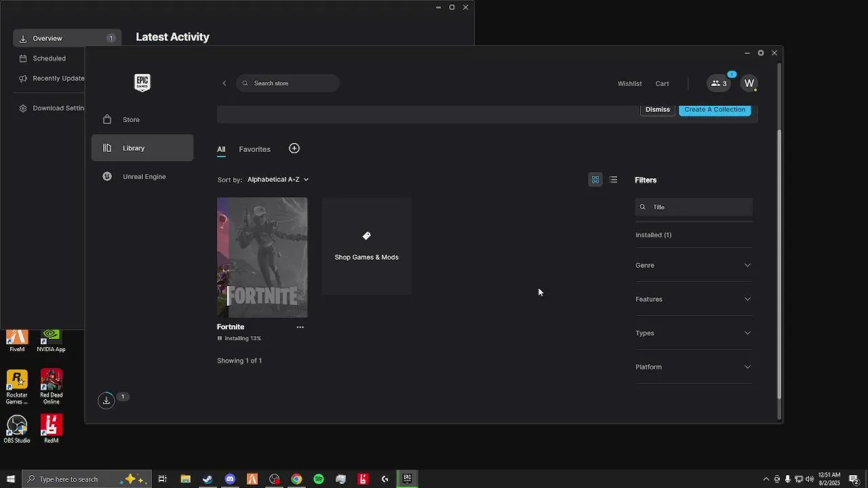Image resolution: width=868 pixels, height=488 pixels.
Task: Open Spotify from the taskbar
Action: 319,479
